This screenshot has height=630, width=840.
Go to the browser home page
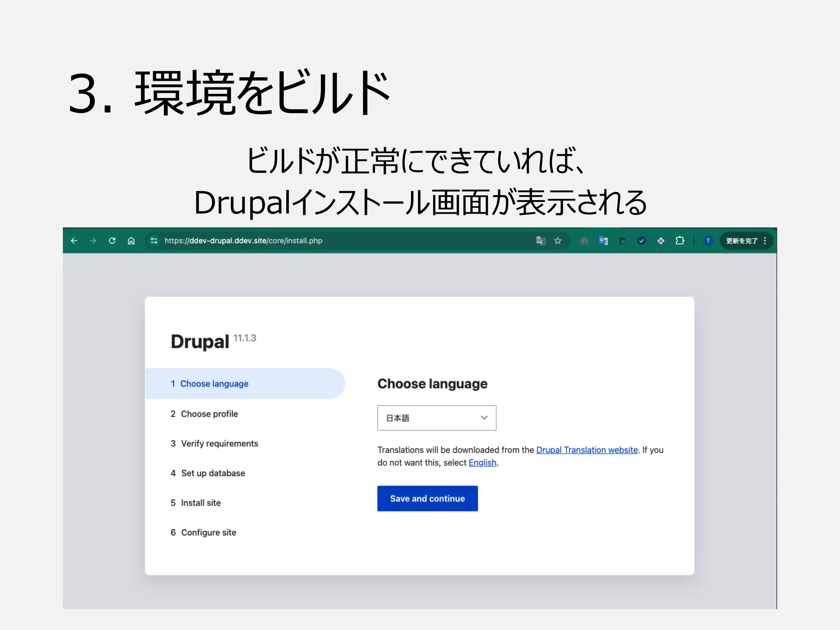pos(131,241)
